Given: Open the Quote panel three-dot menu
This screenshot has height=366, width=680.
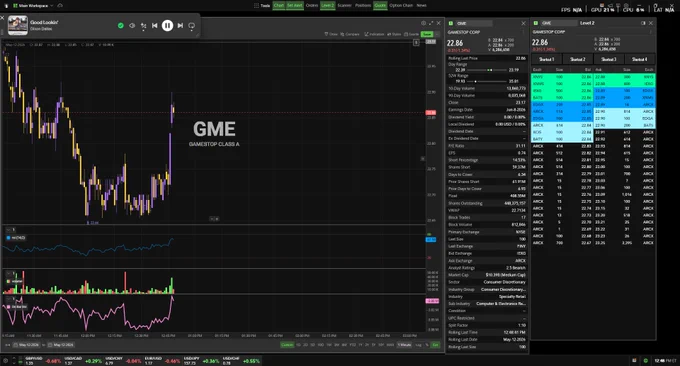Looking at the screenshot, I should click(x=523, y=32).
